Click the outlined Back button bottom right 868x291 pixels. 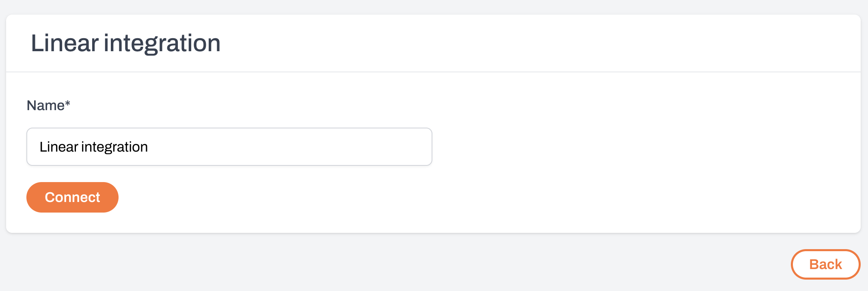(x=825, y=264)
